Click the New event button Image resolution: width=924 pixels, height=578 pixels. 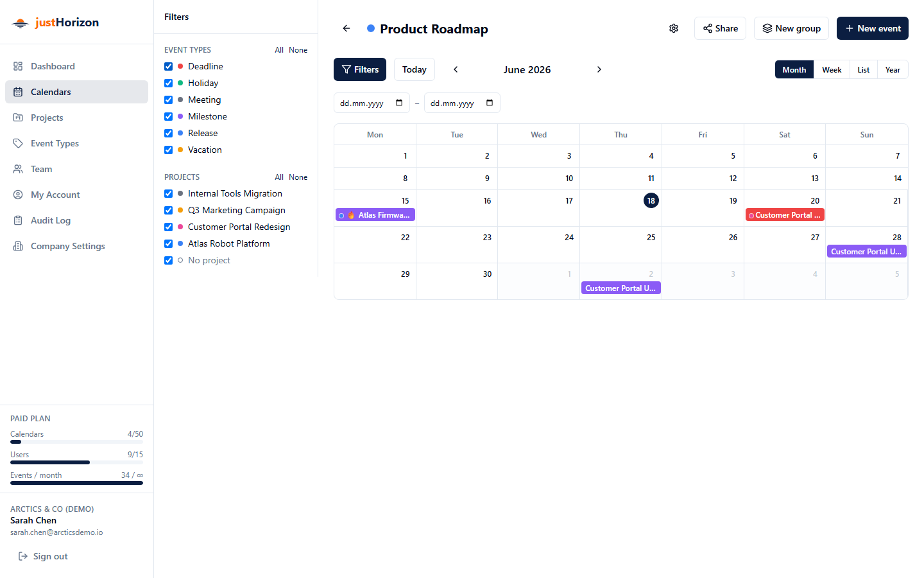coord(873,28)
